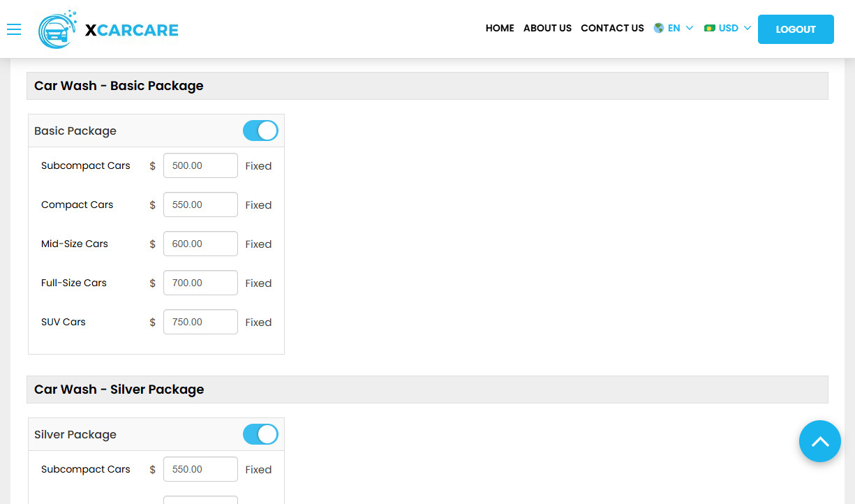Click Fixed text beside SUV Cars price
Screen dimensions: 855x504
[x=258, y=323]
